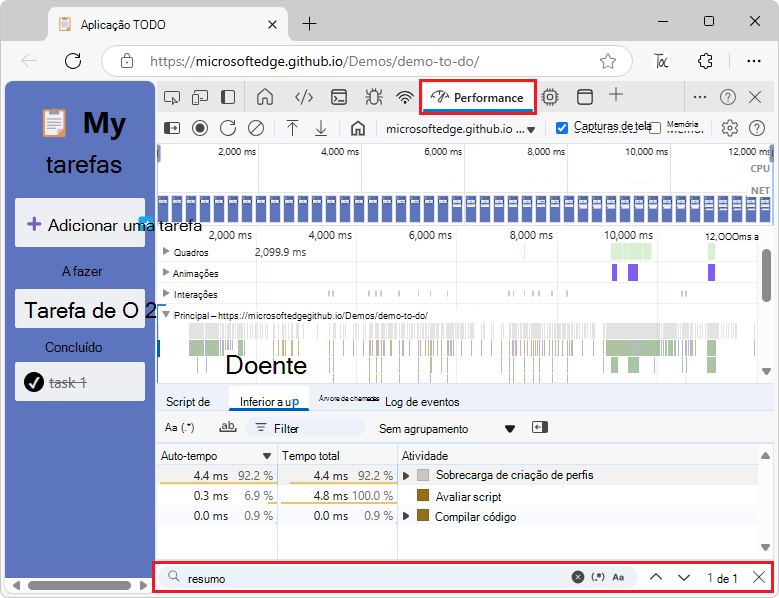This screenshot has width=779, height=598.
Task: Go to next search result
Action: [x=684, y=578]
